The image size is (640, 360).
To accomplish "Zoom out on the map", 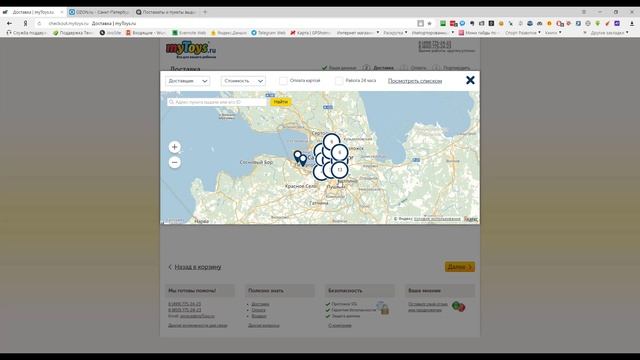I will click(175, 162).
